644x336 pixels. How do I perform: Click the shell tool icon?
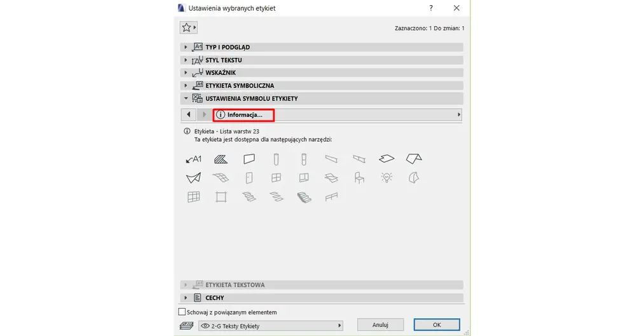tap(193, 178)
